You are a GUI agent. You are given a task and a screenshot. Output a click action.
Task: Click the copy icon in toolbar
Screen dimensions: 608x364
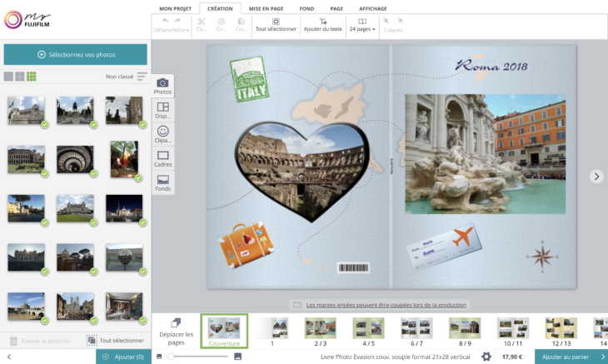(222, 22)
